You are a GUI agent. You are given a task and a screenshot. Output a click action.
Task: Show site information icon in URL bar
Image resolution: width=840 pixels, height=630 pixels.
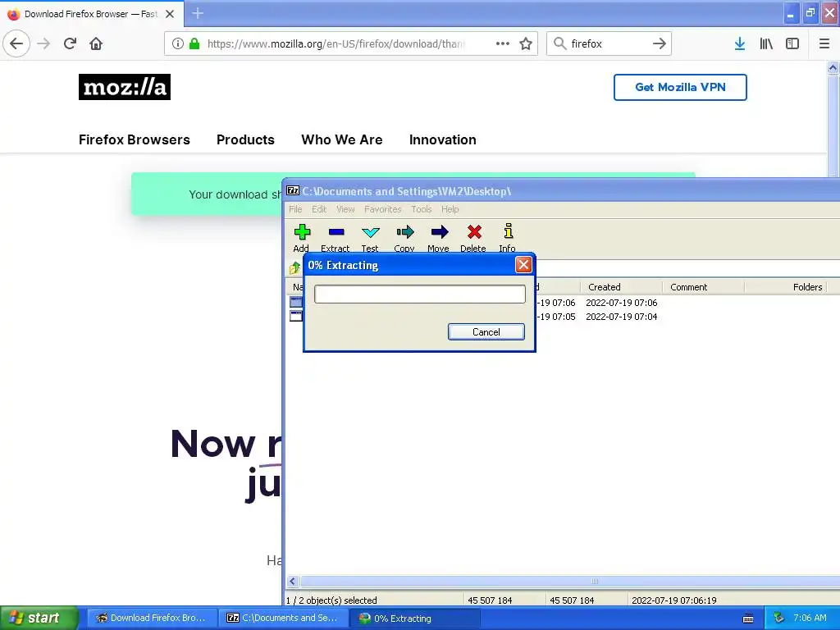178,43
